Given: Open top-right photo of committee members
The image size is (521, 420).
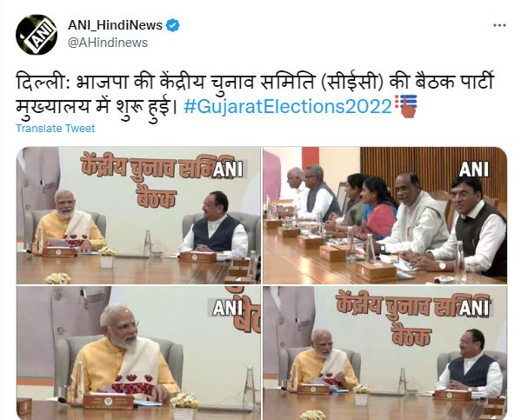Looking at the screenshot, I should 385,216.
